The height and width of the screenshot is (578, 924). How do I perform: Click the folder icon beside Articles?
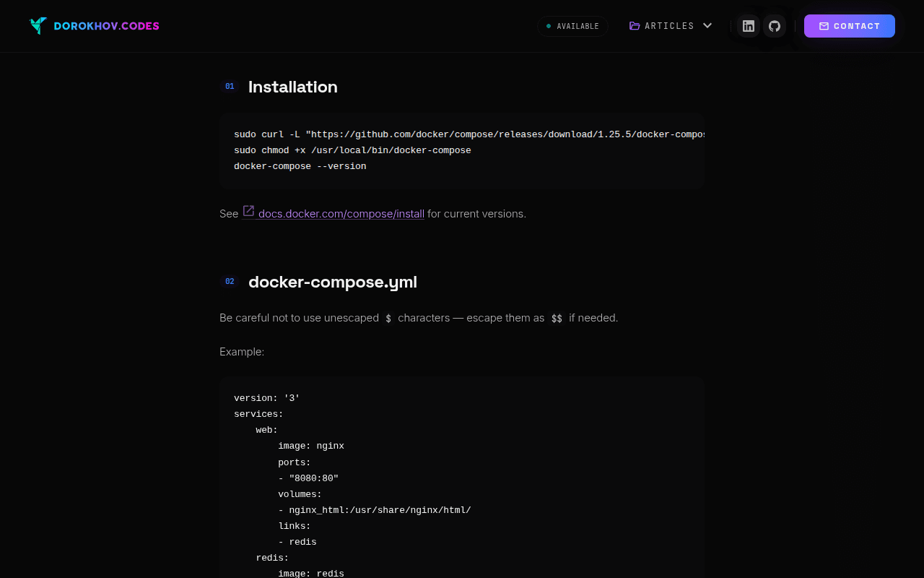pos(635,26)
